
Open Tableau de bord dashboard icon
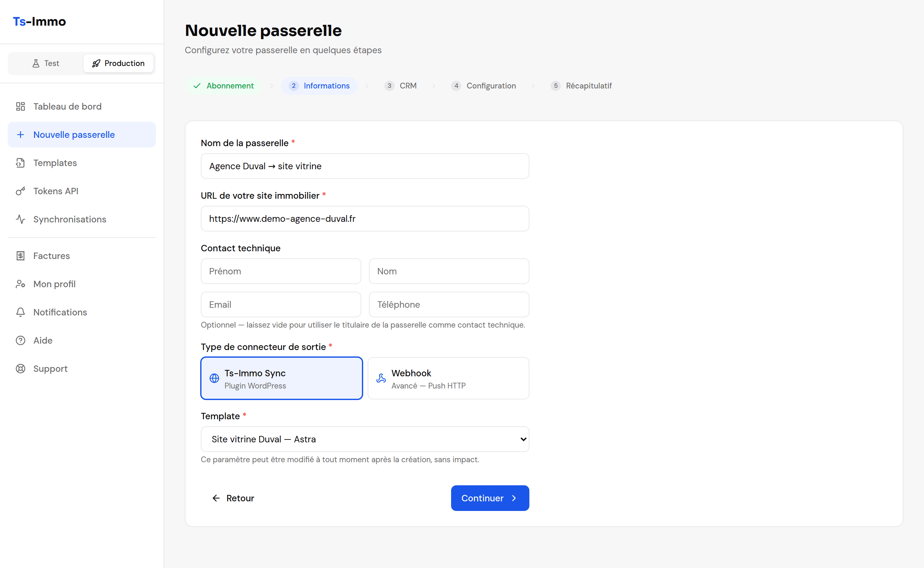(20, 106)
